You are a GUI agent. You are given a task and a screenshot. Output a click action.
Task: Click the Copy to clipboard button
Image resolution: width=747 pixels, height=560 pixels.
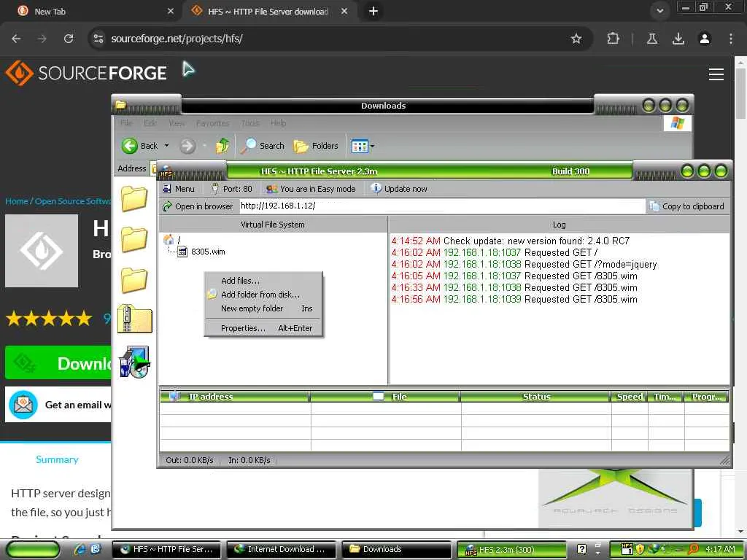(686, 206)
